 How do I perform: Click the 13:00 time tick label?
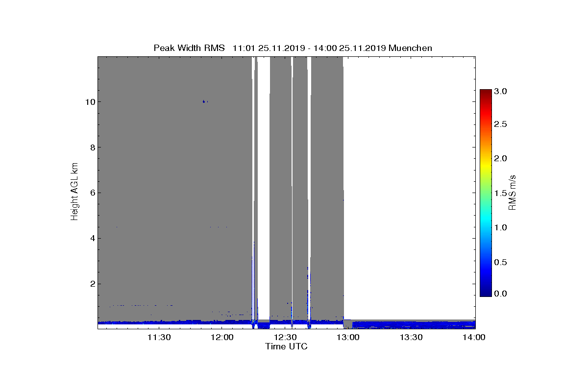coord(349,337)
